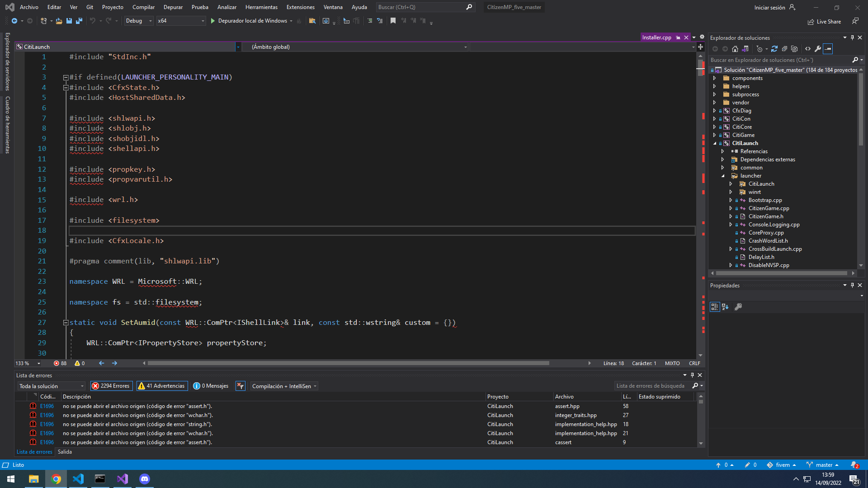868x488 pixels.
Task: Collapse all in Explorador de soluciones
Action: tap(784, 49)
